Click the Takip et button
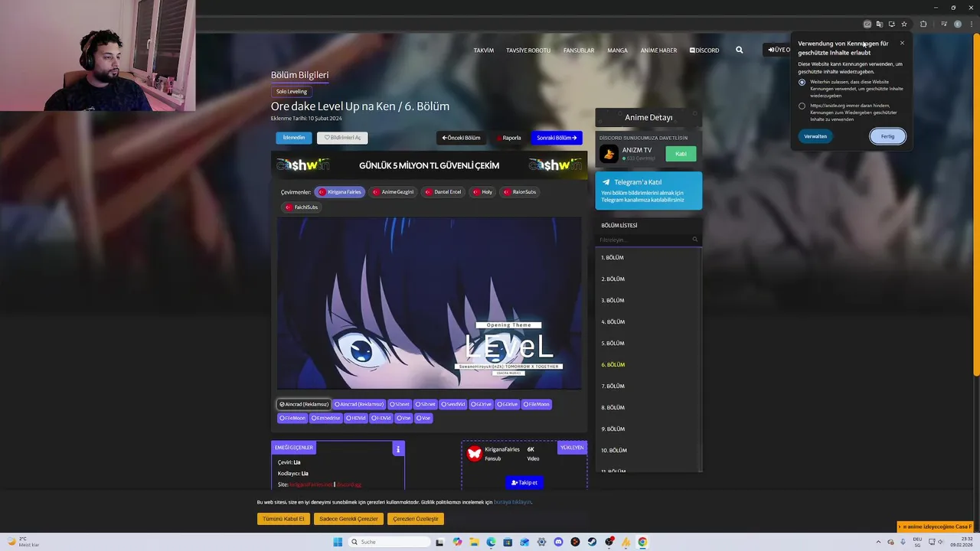This screenshot has width=980, height=551. click(524, 483)
